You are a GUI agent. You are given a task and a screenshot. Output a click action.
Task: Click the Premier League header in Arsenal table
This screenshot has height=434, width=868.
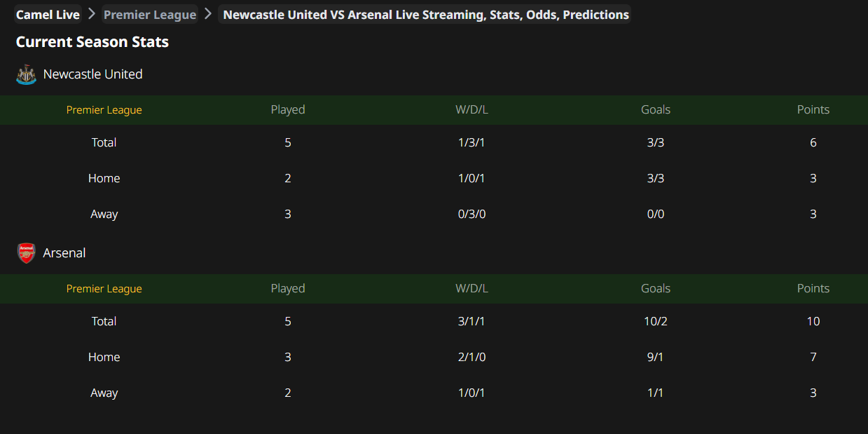click(104, 289)
